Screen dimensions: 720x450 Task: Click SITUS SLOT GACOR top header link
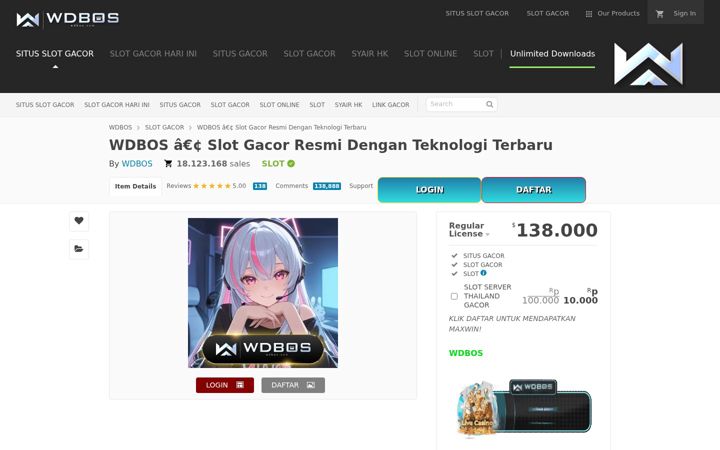point(477,14)
